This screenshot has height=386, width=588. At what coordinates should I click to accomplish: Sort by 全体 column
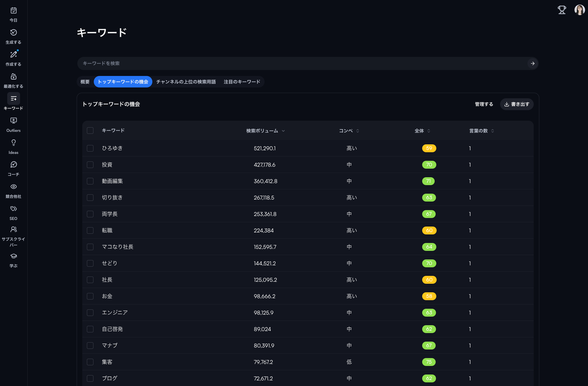[422, 131]
